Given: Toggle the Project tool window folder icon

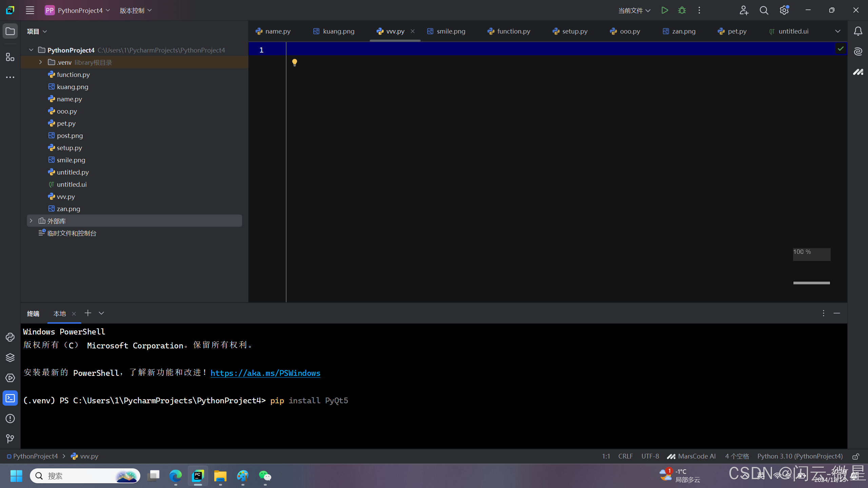Looking at the screenshot, I should pyautogui.click(x=10, y=31).
